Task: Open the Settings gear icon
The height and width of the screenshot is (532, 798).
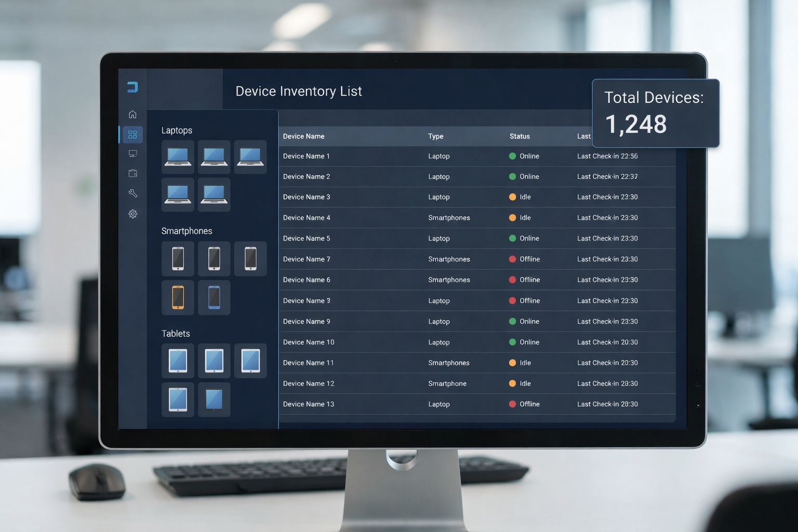Action: tap(133, 214)
